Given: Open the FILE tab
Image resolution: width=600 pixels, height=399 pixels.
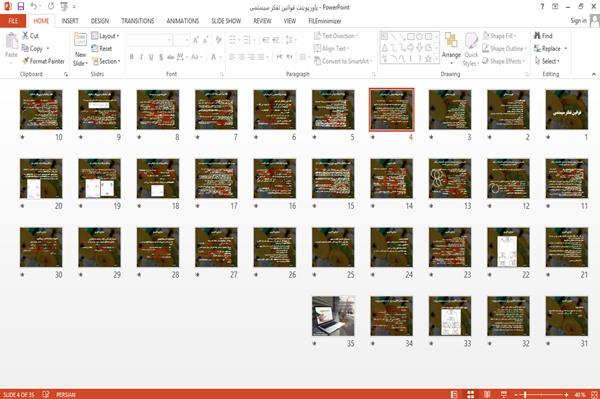Looking at the screenshot, I should click(13, 21).
